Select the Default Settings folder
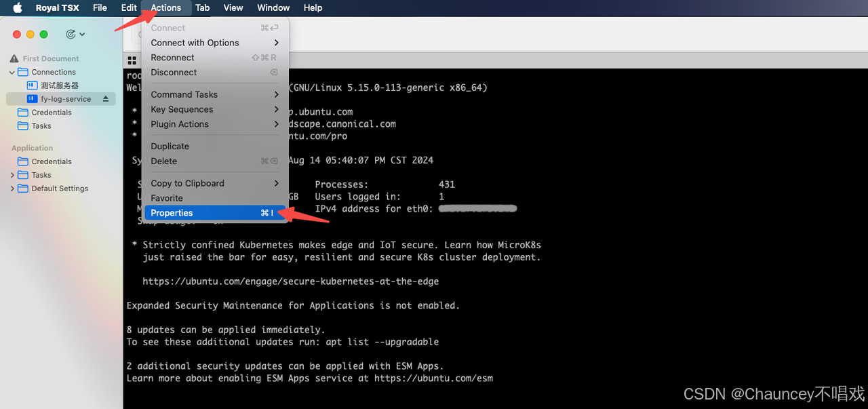Viewport: 868px width, 409px height. [x=60, y=189]
